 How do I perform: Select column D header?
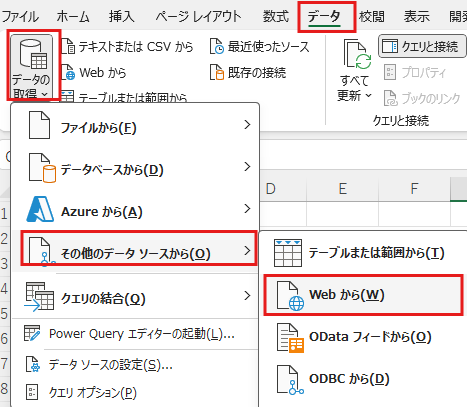[x=282, y=189]
